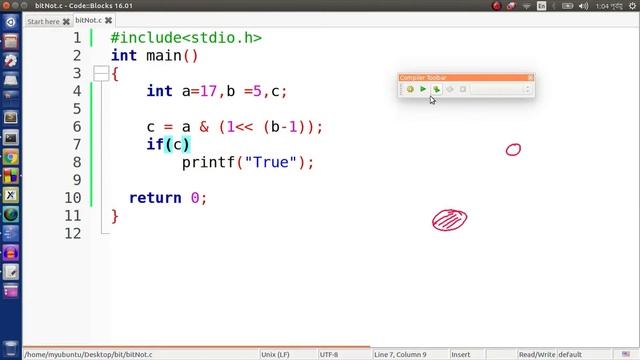Click the text editor pencil icon in launcher
The image size is (640, 360).
11,272
